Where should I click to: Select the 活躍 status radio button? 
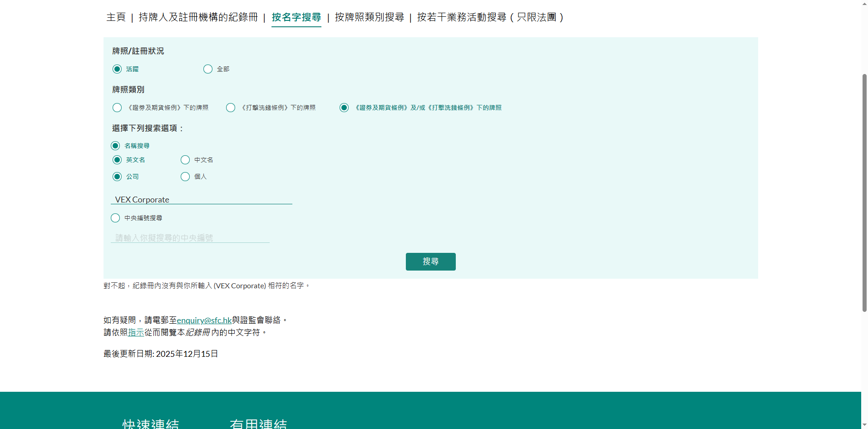[x=117, y=69]
